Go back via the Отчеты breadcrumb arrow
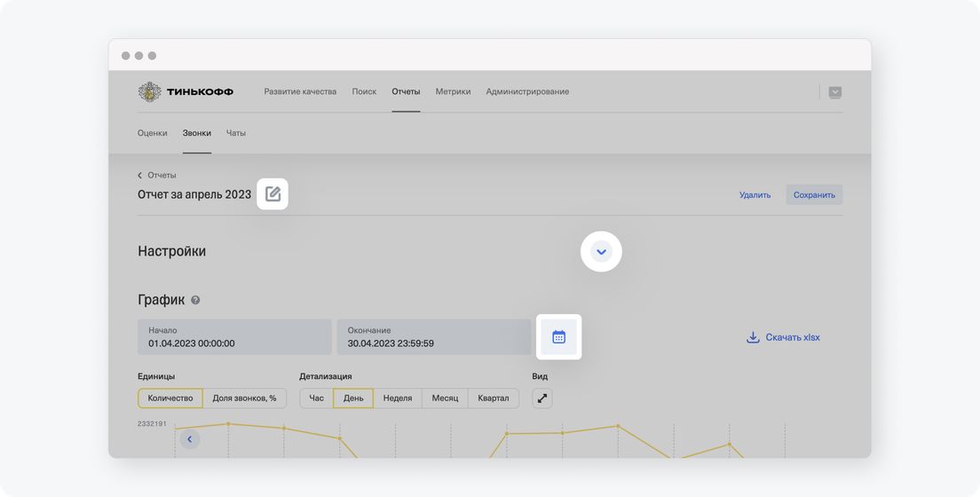Viewport: 980px width, 497px height. (140, 175)
